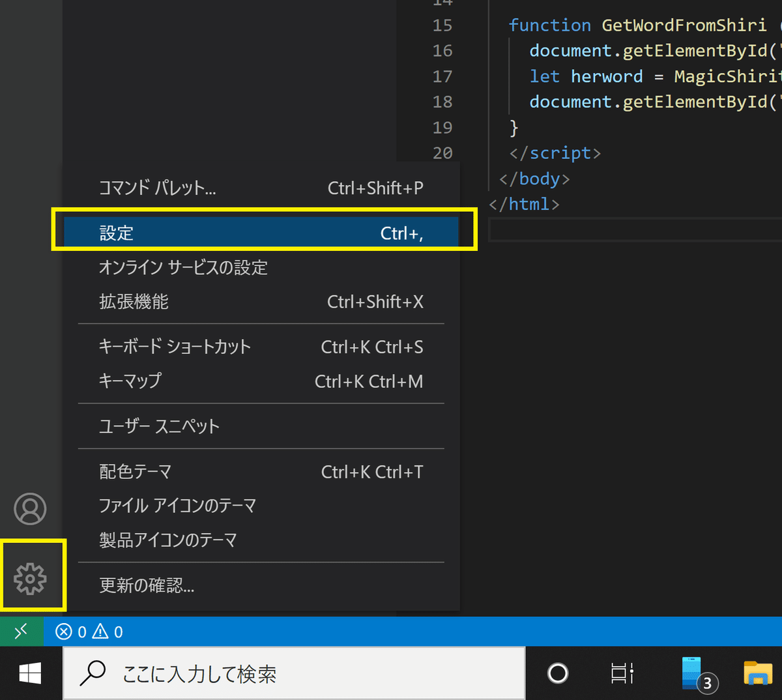Open ユーザー スニペット menu item

click(261, 426)
